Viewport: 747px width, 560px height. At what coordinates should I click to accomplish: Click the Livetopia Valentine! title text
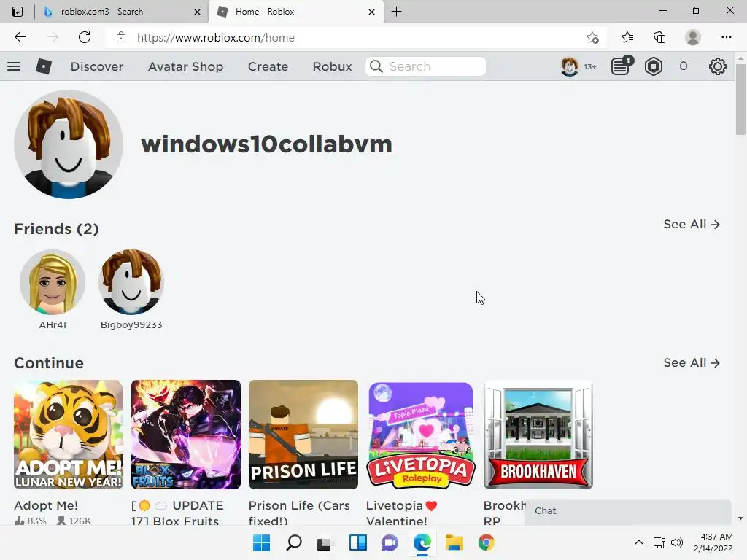click(402, 513)
